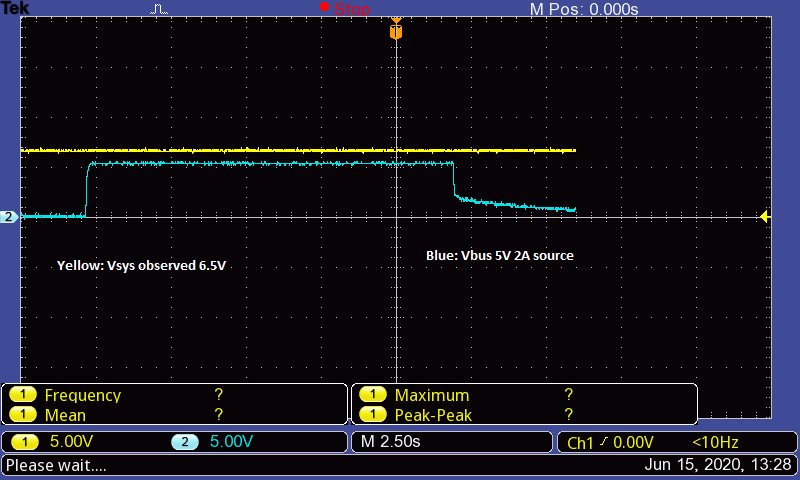The width and height of the screenshot is (800, 480).
Task: Click the Jun 15, 2020, 13:28 timestamp
Action: tap(718, 465)
